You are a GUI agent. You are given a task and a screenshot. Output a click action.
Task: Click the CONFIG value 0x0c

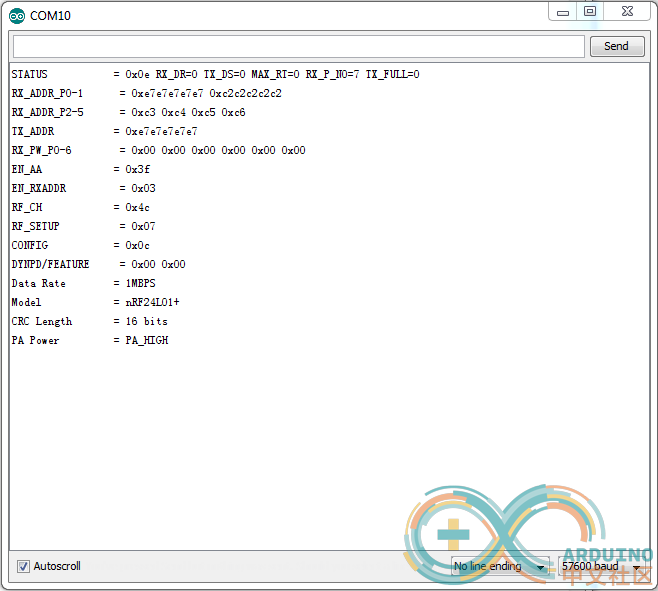[137, 245]
